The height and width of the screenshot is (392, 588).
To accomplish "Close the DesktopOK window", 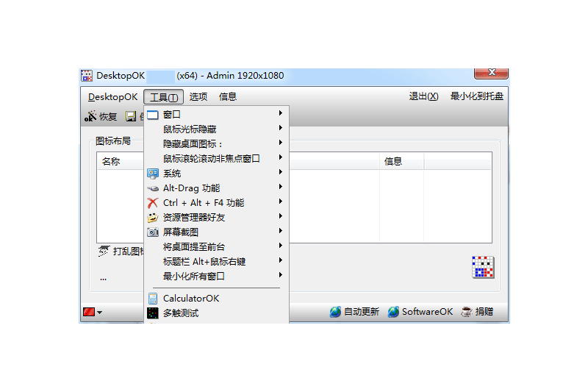I will [491, 73].
